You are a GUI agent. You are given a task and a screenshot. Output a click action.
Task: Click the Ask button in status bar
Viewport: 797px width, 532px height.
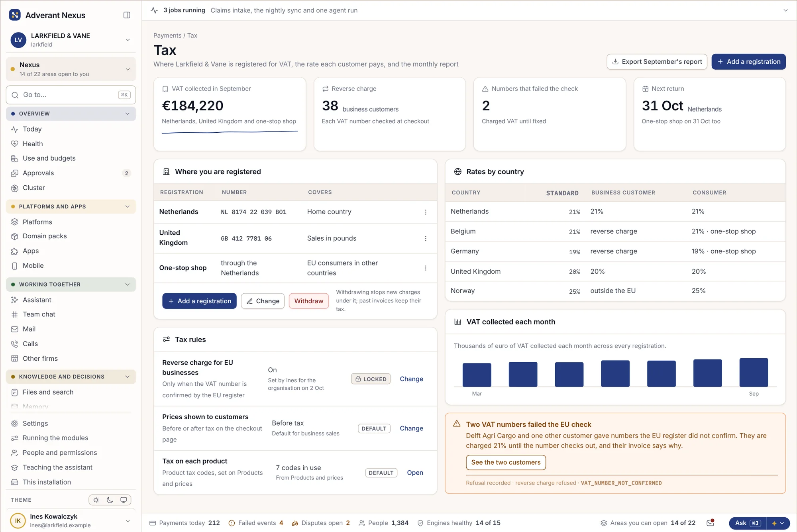pyautogui.click(x=748, y=523)
